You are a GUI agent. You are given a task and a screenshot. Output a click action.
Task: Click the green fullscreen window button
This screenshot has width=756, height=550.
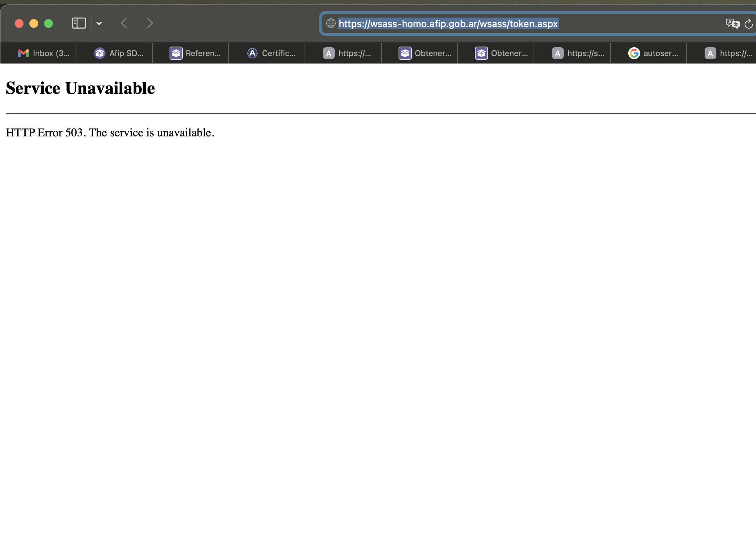48,23
